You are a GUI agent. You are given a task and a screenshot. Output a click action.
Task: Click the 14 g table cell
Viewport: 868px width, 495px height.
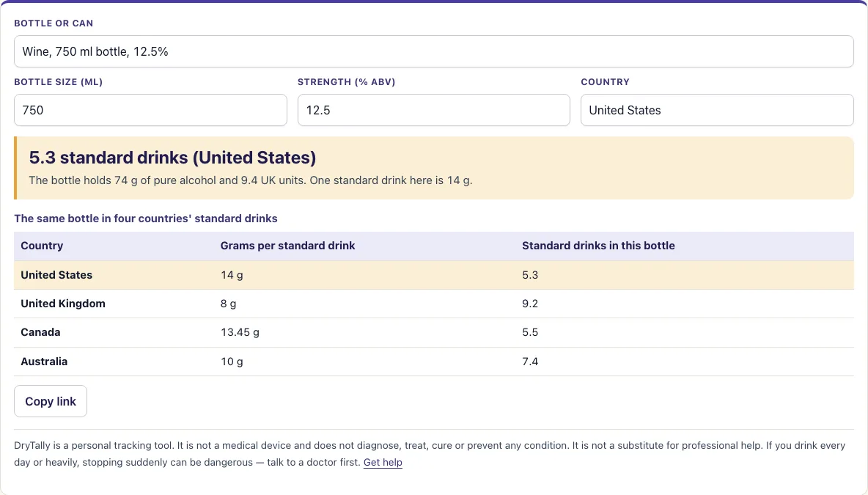click(232, 275)
